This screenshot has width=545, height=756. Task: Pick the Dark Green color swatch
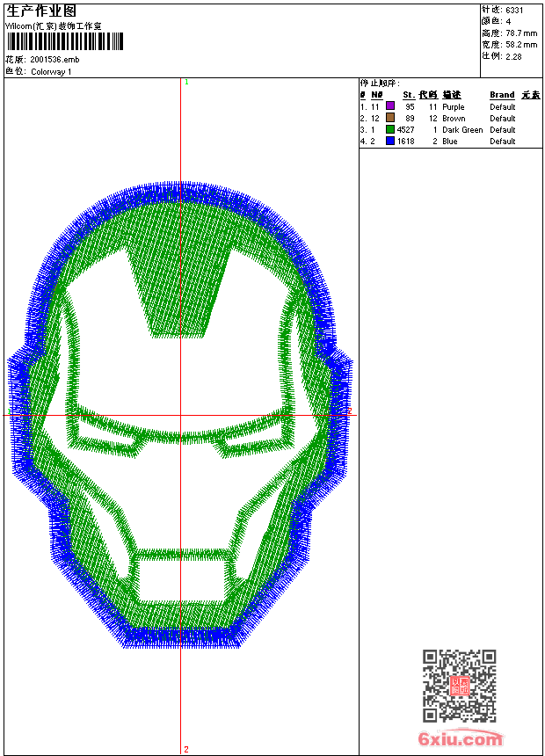390,129
